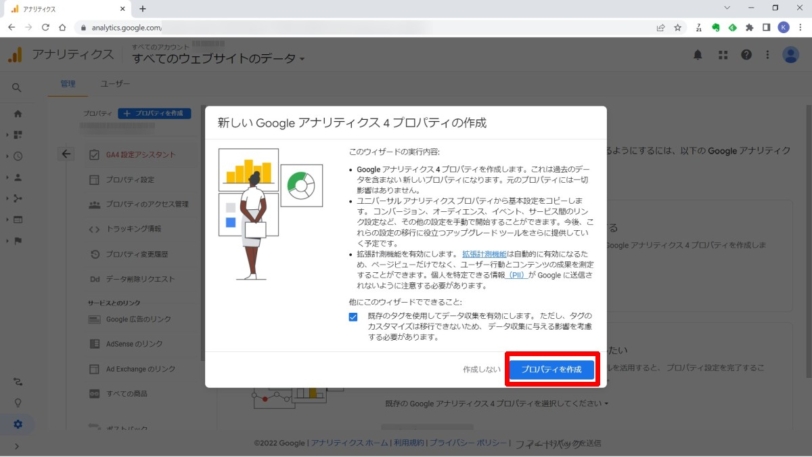Switch to the 管理 tab
Image resolution: width=812 pixels, height=457 pixels.
pos(68,83)
